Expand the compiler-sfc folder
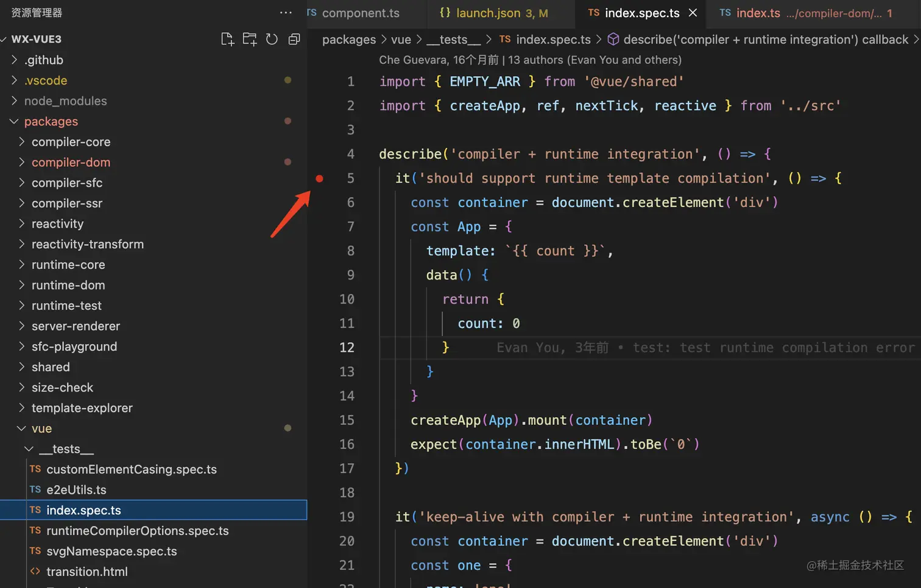 (153, 183)
